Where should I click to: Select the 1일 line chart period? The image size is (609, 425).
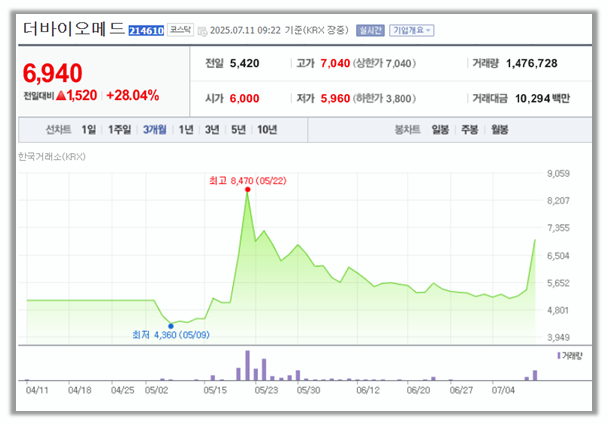89,130
